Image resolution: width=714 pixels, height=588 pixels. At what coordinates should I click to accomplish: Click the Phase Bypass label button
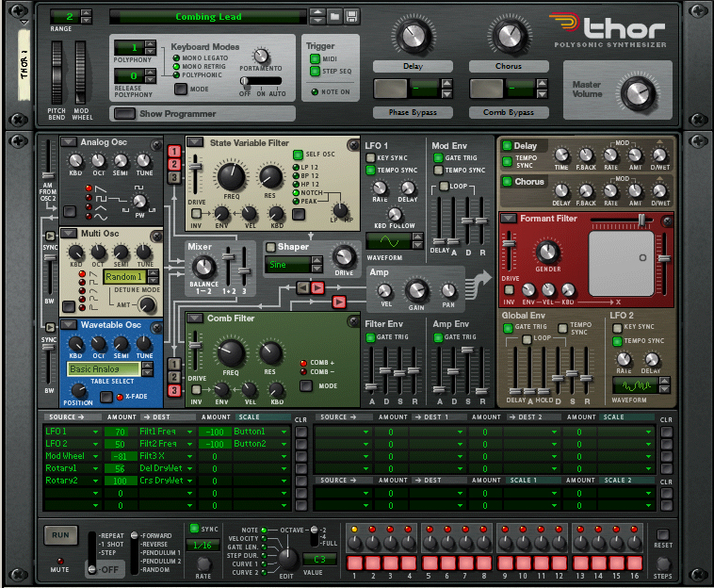(x=413, y=112)
